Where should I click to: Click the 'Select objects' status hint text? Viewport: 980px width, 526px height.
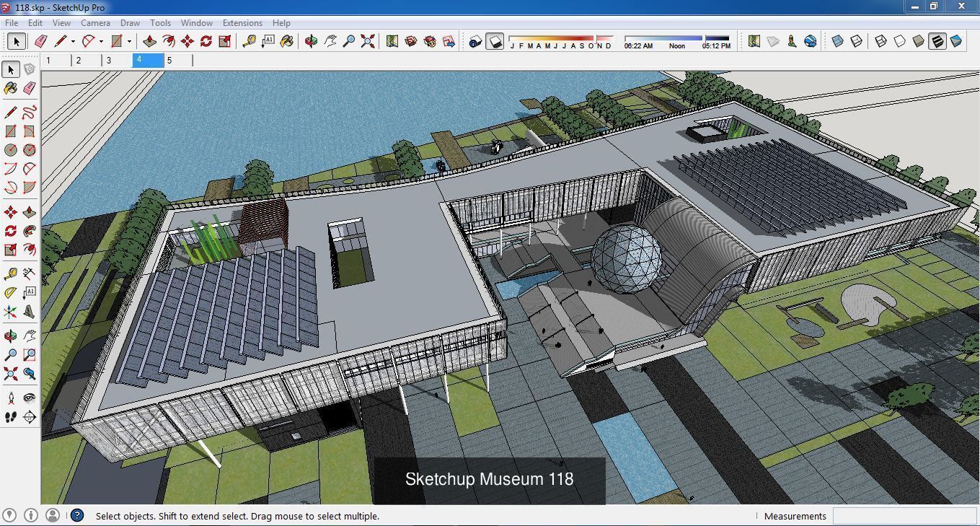point(237,516)
